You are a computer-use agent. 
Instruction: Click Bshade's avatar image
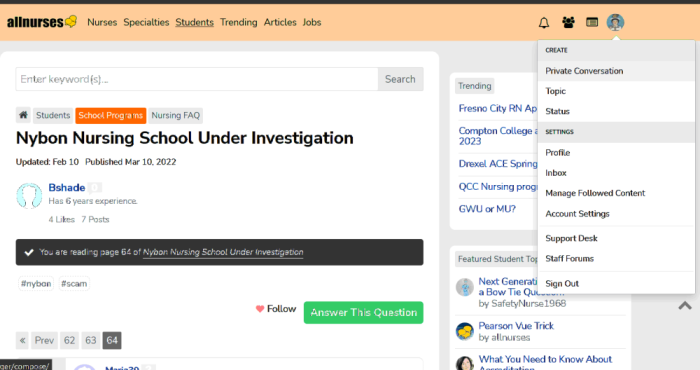[29, 195]
